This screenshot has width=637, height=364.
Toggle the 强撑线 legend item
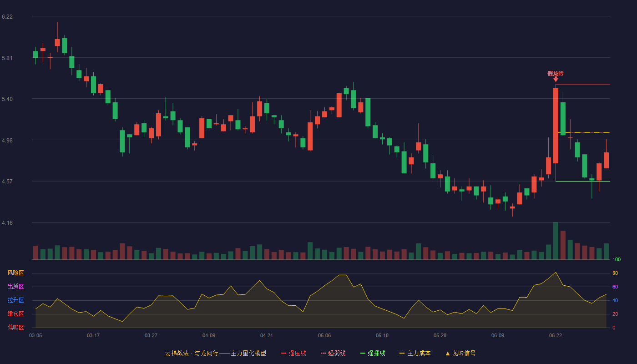click(373, 353)
